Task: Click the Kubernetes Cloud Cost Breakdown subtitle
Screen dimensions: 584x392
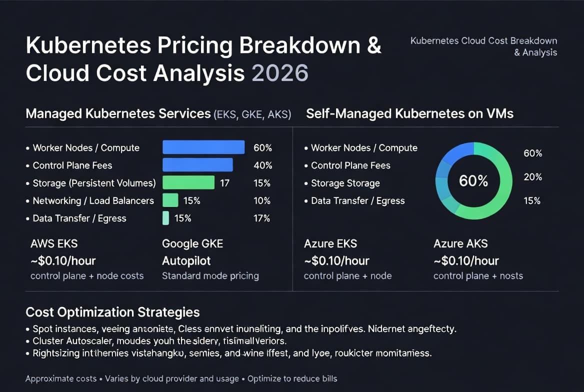Action: pos(484,46)
